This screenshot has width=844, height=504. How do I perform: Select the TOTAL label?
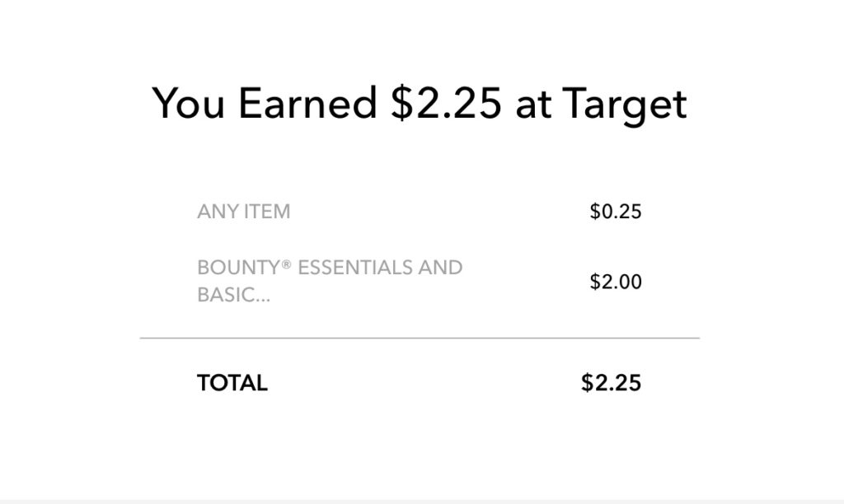tap(232, 383)
